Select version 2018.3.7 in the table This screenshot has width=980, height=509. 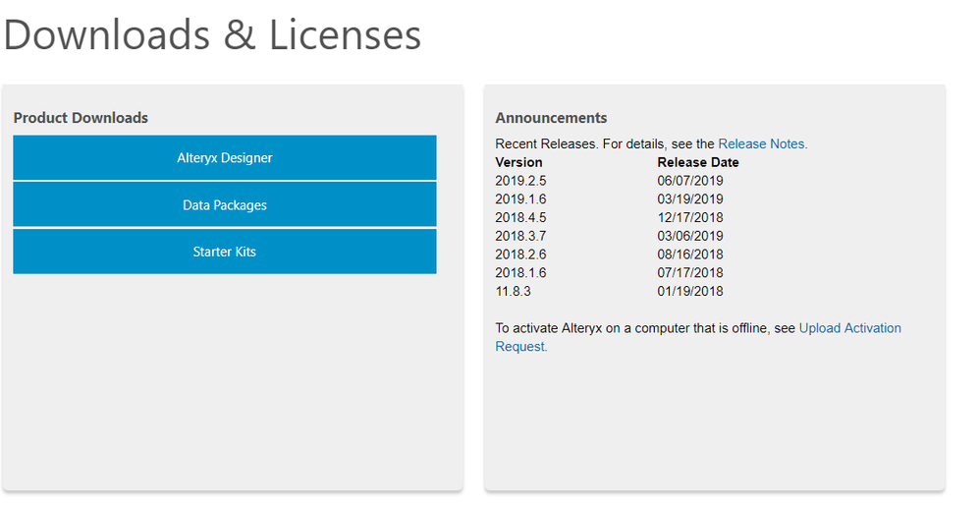pos(520,236)
